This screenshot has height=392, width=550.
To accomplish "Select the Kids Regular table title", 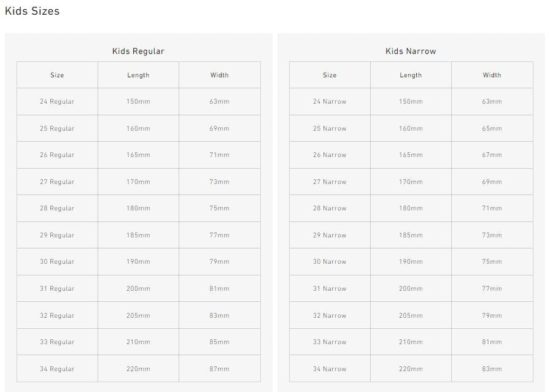I will pyautogui.click(x=138, y=51).
